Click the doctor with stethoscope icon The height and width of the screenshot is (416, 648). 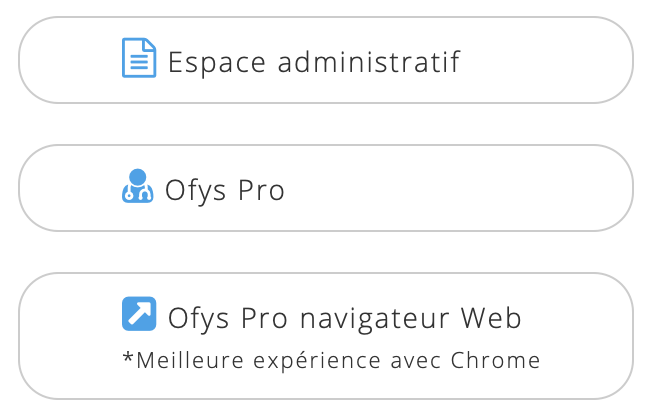(x=138, y=186)
